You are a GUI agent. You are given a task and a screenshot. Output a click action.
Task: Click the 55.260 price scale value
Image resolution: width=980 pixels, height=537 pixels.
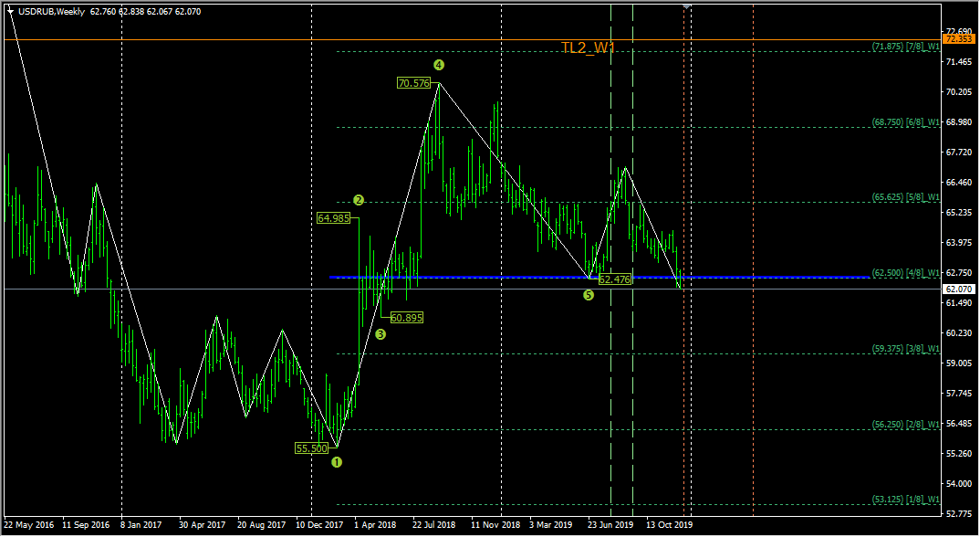(x=959, y=454)
